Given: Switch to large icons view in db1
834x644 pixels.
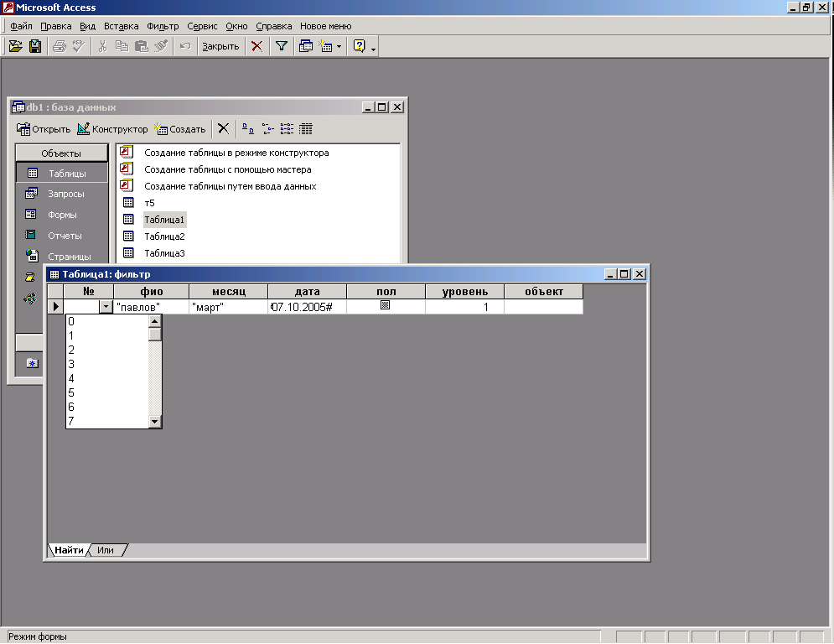Looking at the screenshot, I should click(248, 129).
